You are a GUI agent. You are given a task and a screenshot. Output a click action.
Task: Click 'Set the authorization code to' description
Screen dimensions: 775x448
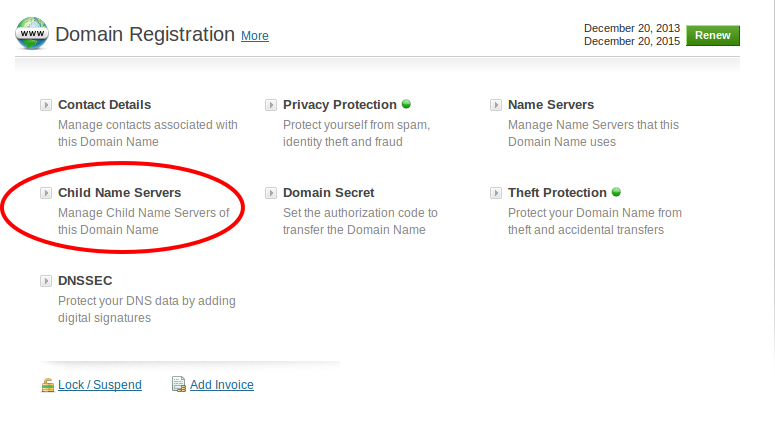coord(360,213)
